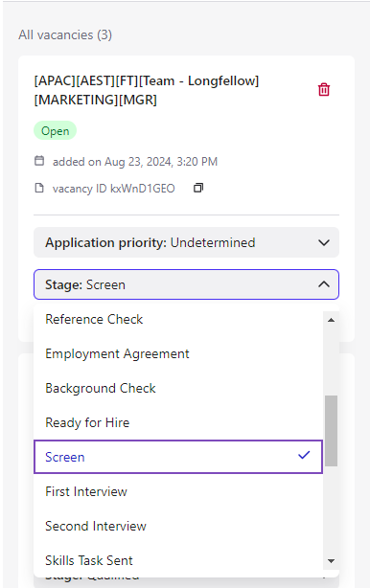This screenshot has height=588, width=370.
Task: Select the Screen stage option
Action: coord(178,457)
